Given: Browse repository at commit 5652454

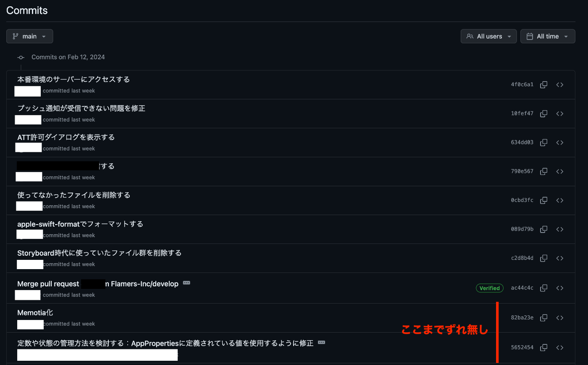Looking at the screenshot, I should pyautogui.click(x=559, y=347).
